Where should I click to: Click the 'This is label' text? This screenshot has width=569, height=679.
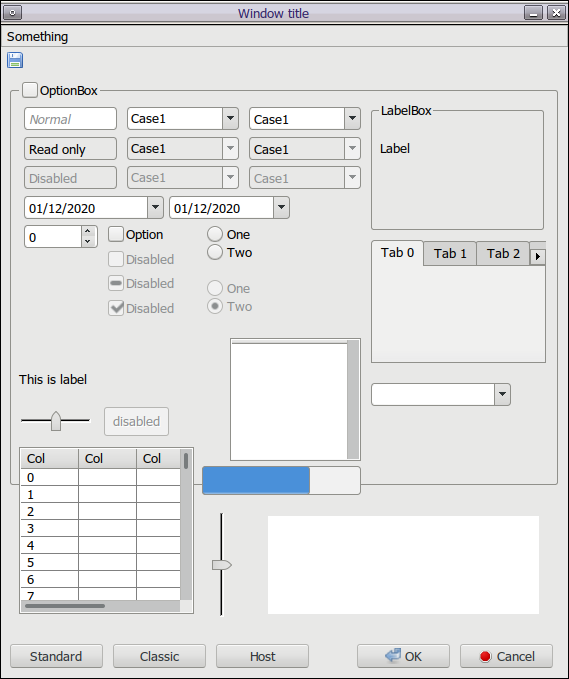[53, 379]
